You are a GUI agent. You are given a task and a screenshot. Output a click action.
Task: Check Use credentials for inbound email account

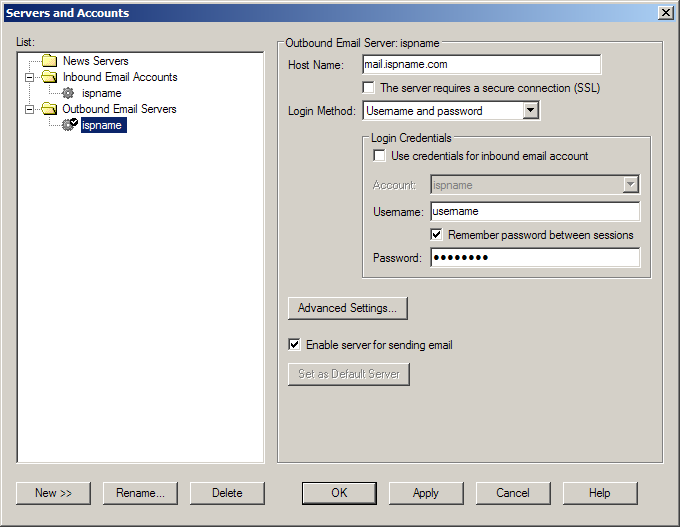[x=379, y=156]
